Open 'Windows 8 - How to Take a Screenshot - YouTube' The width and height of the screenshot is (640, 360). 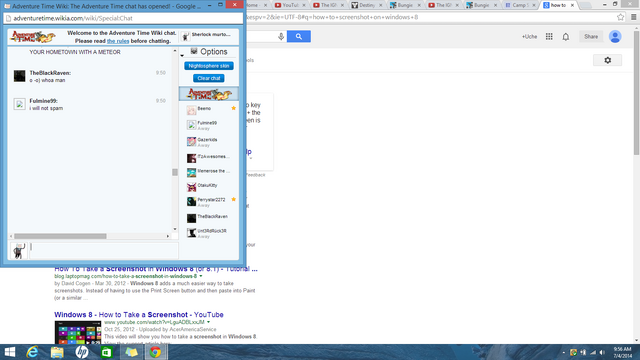(139, 315)
